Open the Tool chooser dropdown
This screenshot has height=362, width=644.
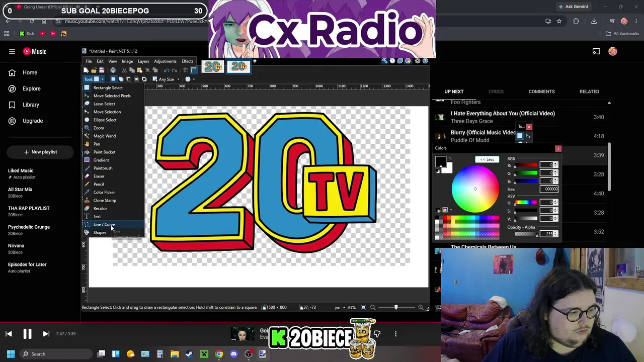94,79
